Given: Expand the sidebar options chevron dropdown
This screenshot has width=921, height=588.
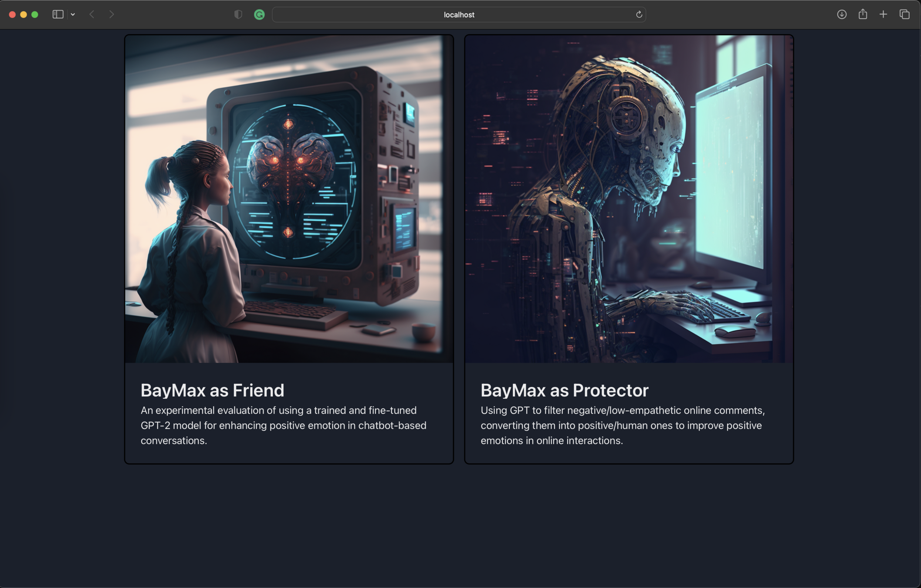Looking at the screenshot, I should 73,14.
